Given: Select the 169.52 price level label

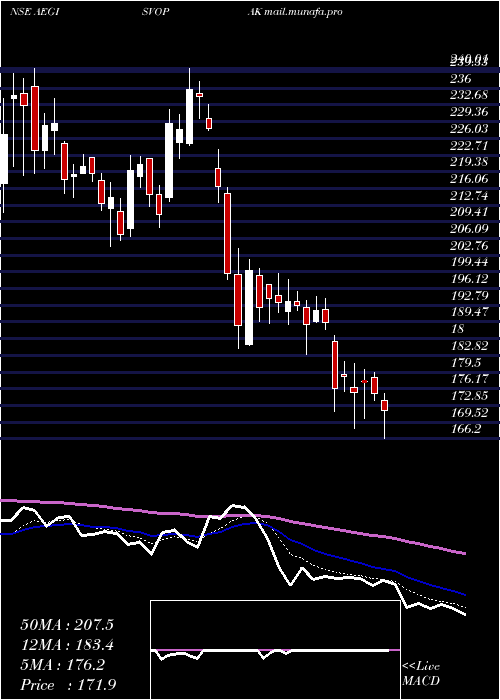Looking at the screenshot, I should pos(469,412).
